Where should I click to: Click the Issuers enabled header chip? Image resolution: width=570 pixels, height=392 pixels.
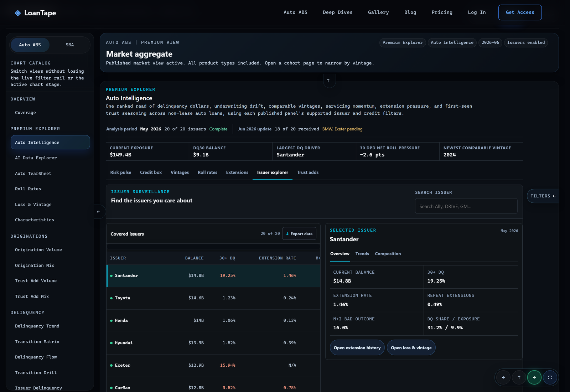[x=526, y=43]
